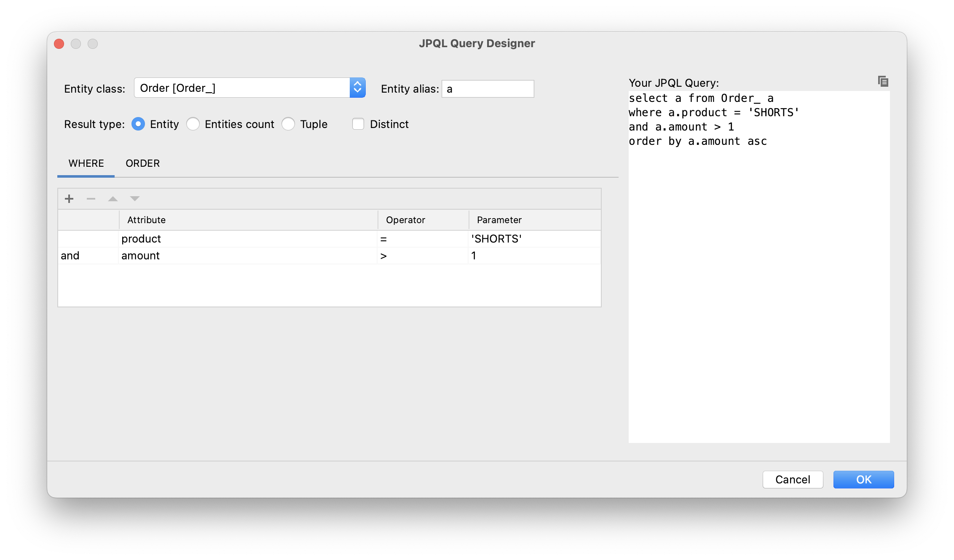Viewport: 954px width, 560px height.
Task: Click the product attribute row
Action: tap(327, 238)
